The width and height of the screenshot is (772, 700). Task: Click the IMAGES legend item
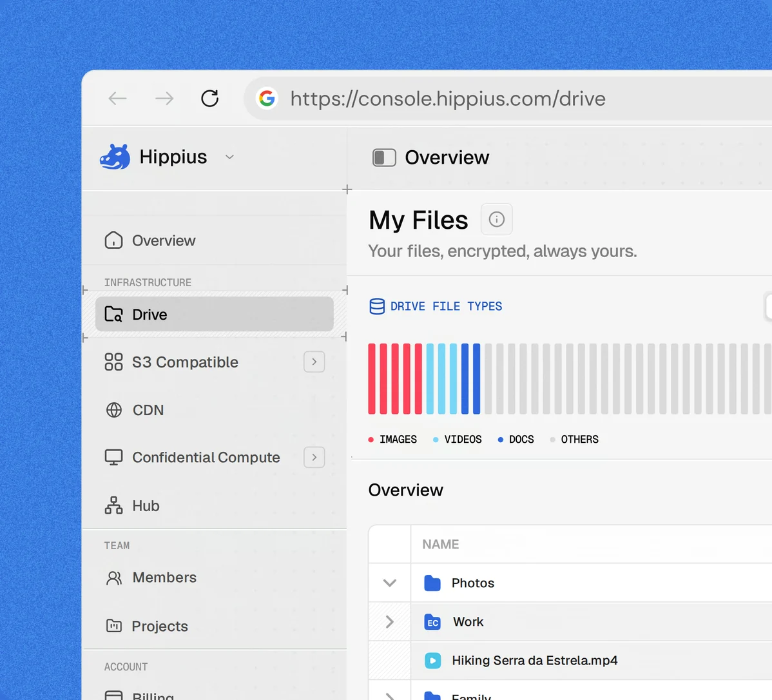tap(392, 440)
